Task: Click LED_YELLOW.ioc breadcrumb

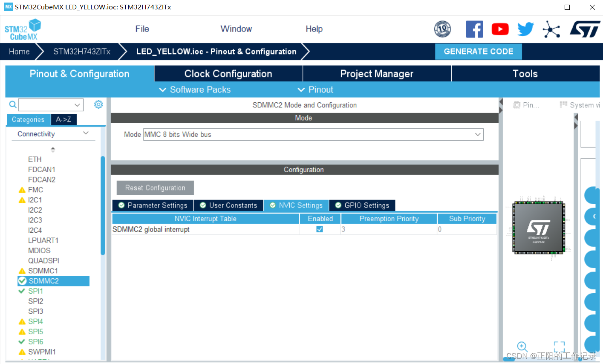Action: coord(216,52)
